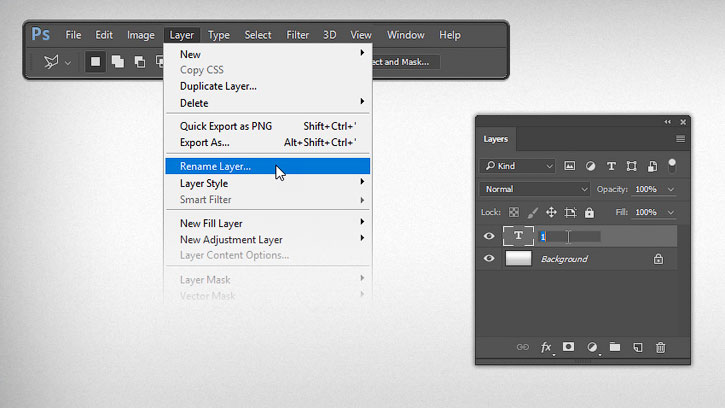Open the Filter menu

pyautogui.click(x=297, y=35)
